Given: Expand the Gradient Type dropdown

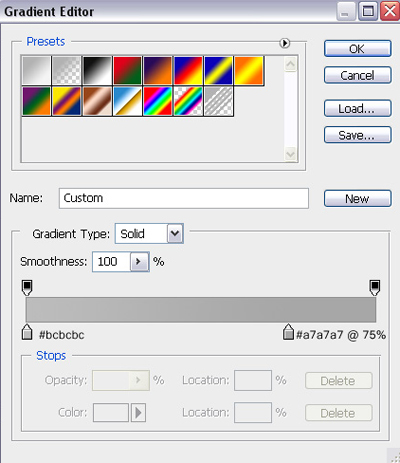Looking at the screenshot, I should coord(175,233).
